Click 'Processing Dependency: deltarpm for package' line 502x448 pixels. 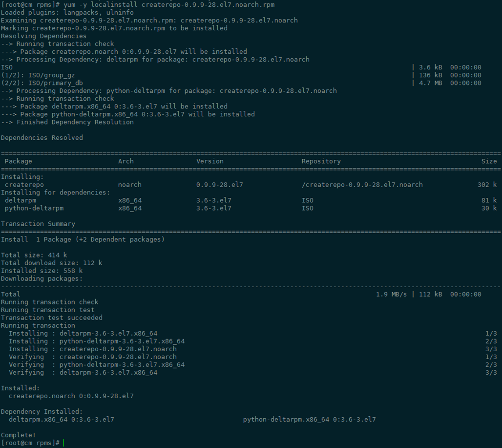pos(155,60)
